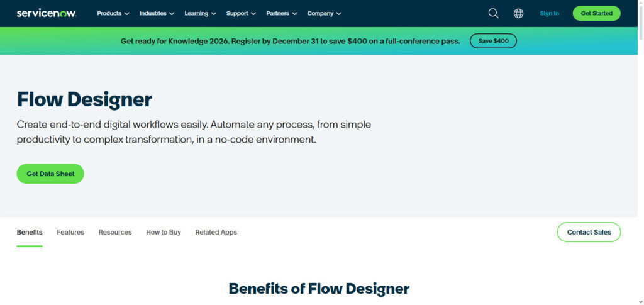Click the Save $400 button
644x305 pixels.
[x=493, y=41]
